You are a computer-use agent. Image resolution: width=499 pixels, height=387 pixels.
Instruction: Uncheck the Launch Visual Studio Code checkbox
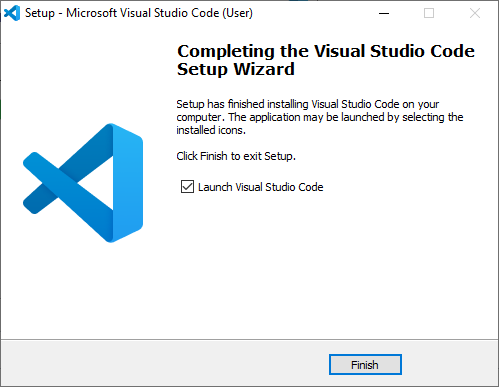tap(187, 187)
